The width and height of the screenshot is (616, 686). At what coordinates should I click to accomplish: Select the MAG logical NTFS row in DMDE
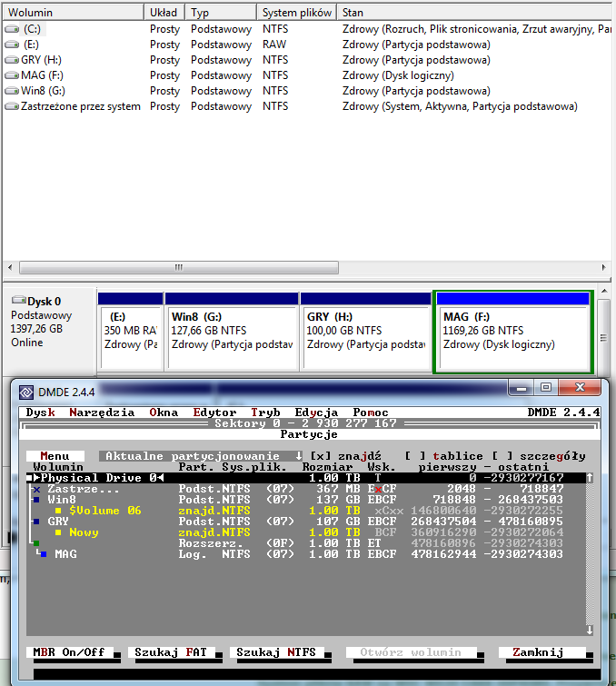coord(306,554)
